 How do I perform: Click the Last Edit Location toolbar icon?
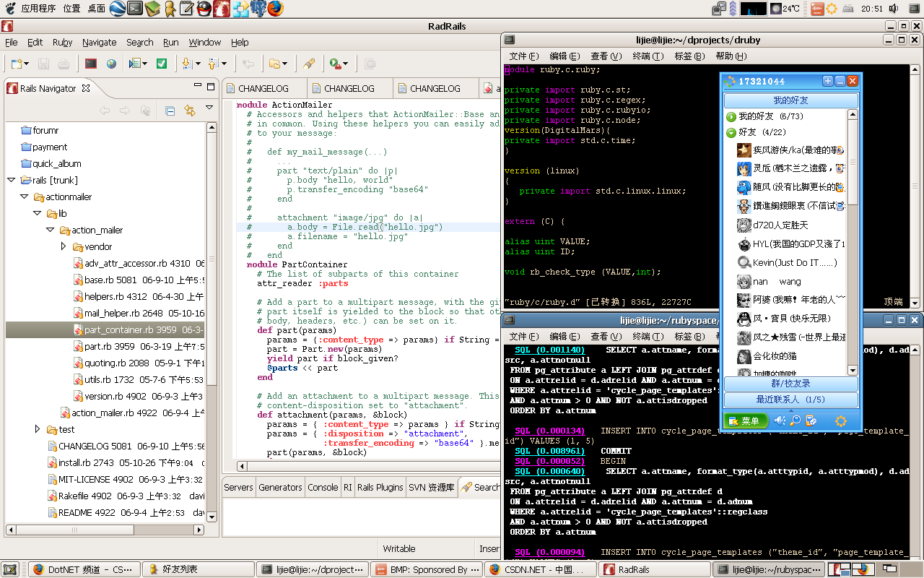248,64
